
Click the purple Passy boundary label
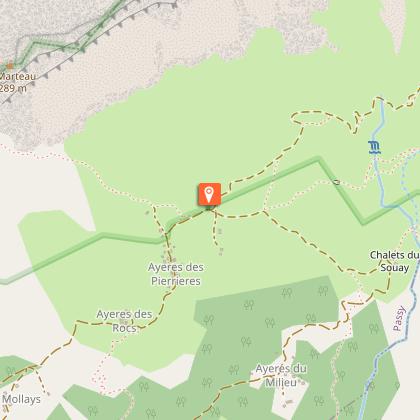click(399, 318)
